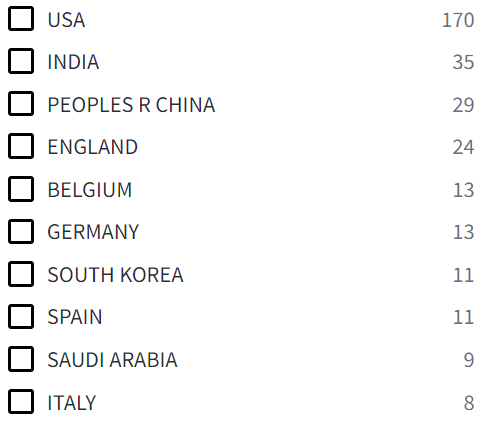The image size is (484, 421).
Task: Select the PEOPLES R CHINA checkbox
Action: 21,104
